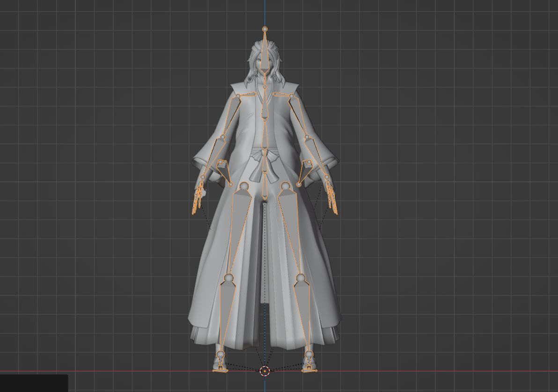This screenshot has height=392, width=558.
Task: Click the 3D cursor at the armature origin
Action: click(x=265, y=371)
